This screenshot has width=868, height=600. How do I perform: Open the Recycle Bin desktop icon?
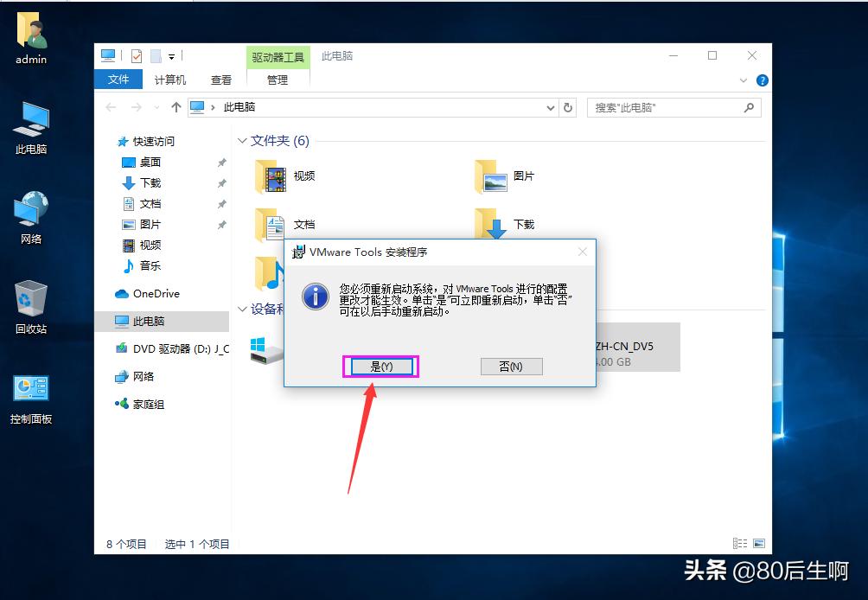(31, 298)
